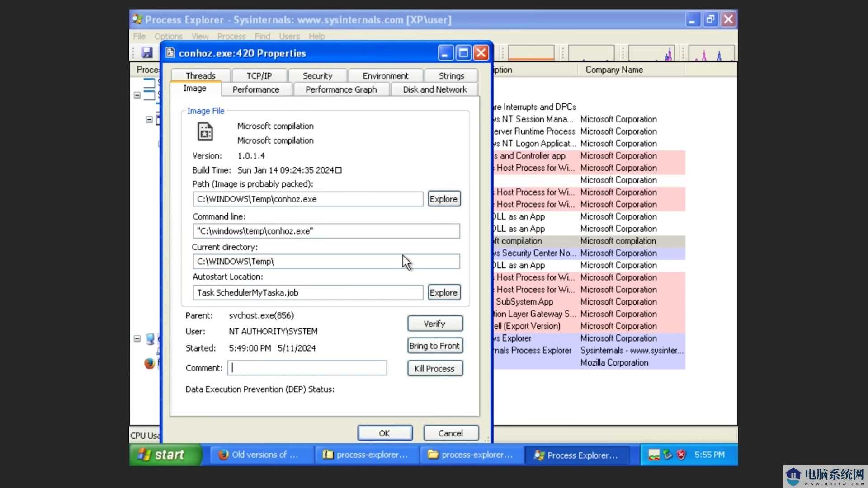
Task: Click Explore next to the Path field
Action: [443, 199]
